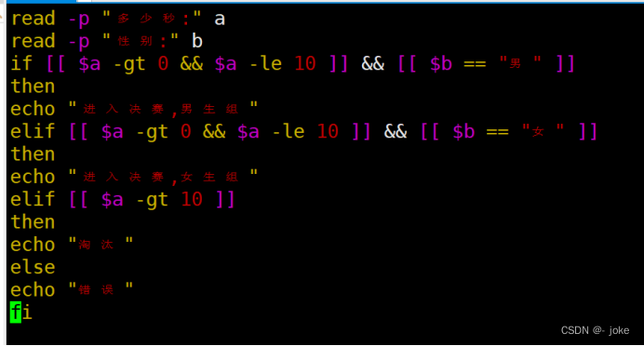
Task: Click the "fi" keyword with green cursor
Action: (21, 313)
